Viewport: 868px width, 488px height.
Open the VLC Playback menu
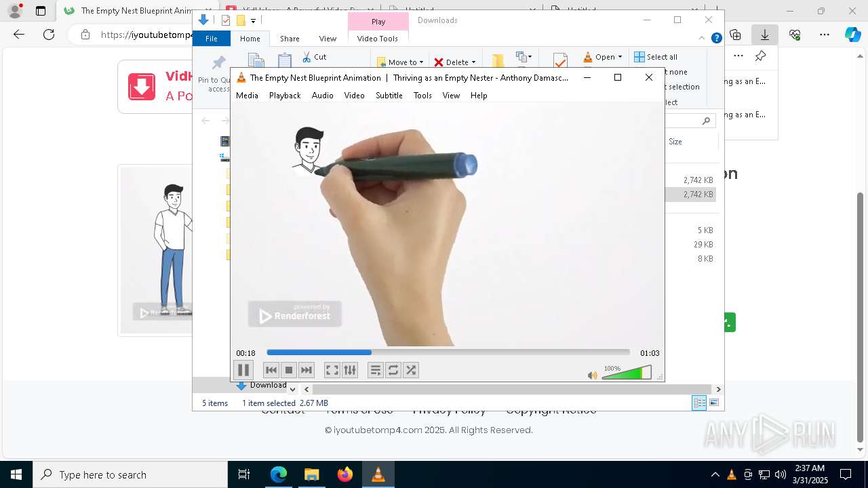(285, 96)
